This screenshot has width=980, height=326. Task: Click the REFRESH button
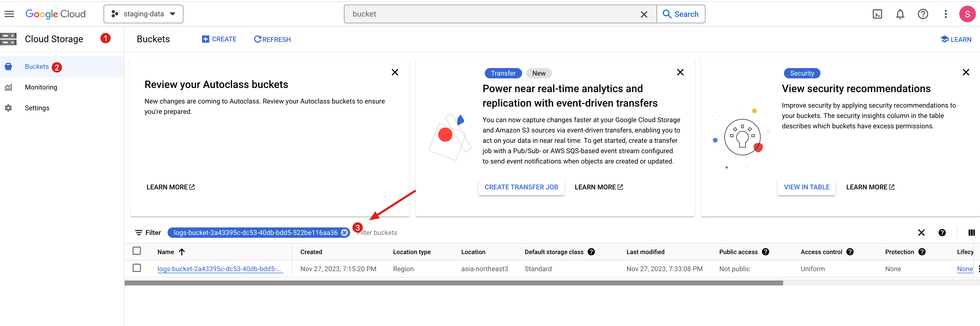(x=272, y=39)
